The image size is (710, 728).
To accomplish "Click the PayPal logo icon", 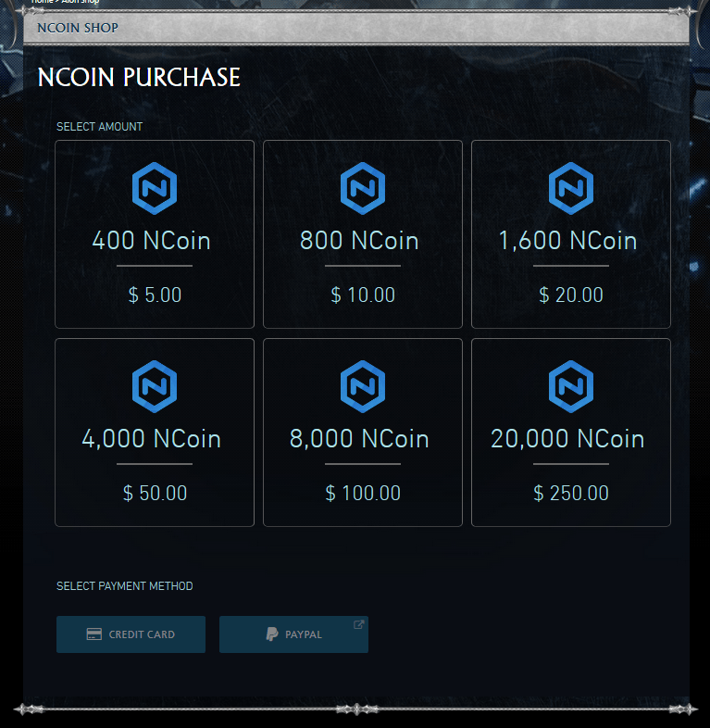I will pyautogui.click(x=271, y=634).
